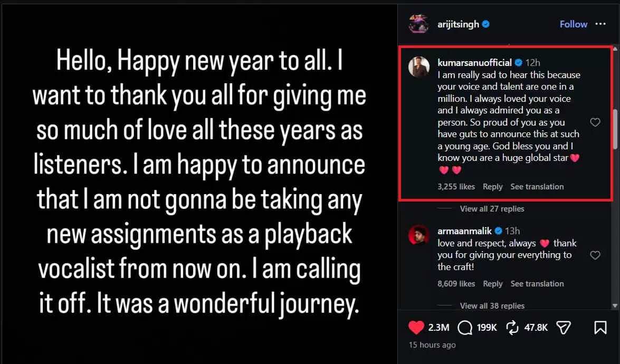The image size is (620, 364).
Task: Open the comments speech bubble icon
Action: (x=465, y=328)
